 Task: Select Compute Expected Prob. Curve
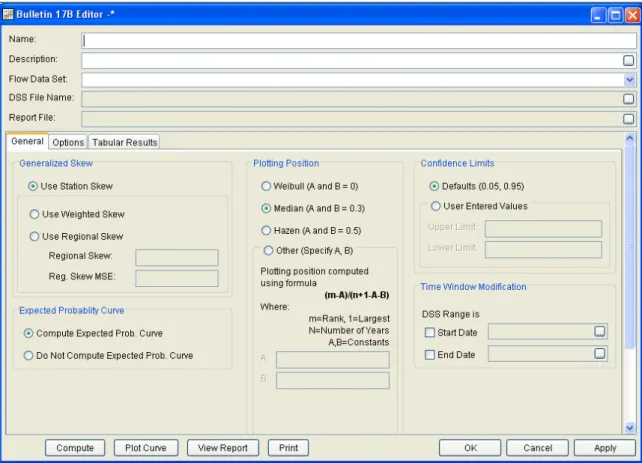pyautogui.click(x=93, y=333)
